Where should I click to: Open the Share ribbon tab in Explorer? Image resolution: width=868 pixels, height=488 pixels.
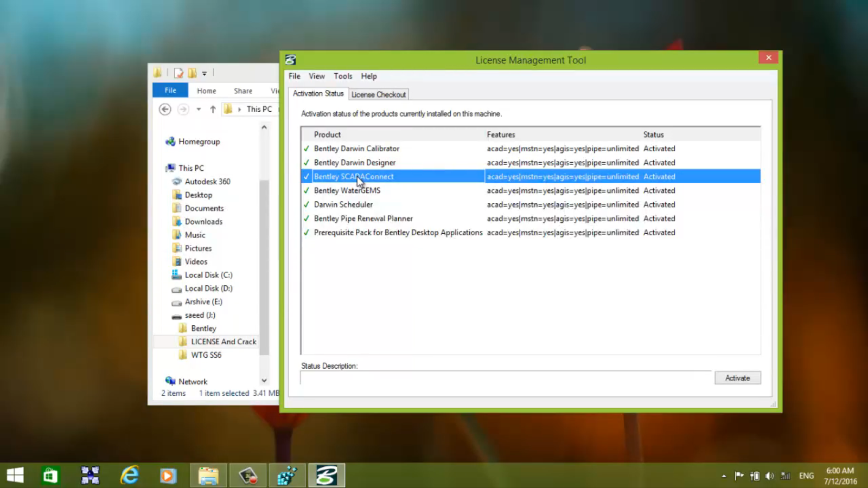(x=243, y=91)
